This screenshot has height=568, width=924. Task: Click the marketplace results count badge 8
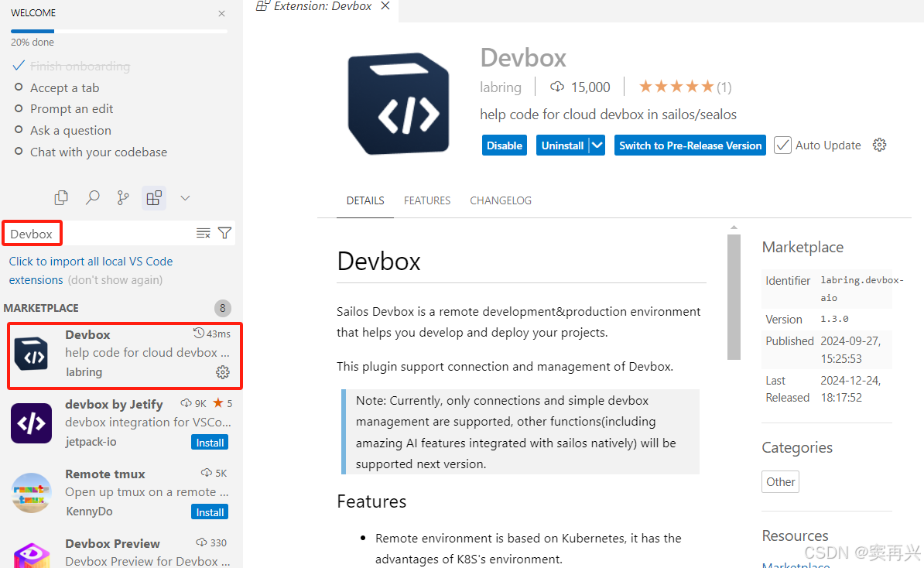click(223, 308)
